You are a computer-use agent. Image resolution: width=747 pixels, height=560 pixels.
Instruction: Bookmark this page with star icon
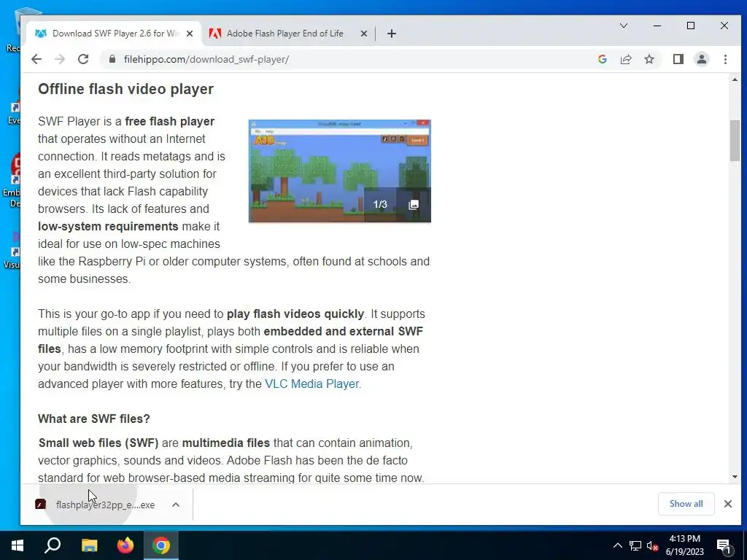click(x=649, y=59)
